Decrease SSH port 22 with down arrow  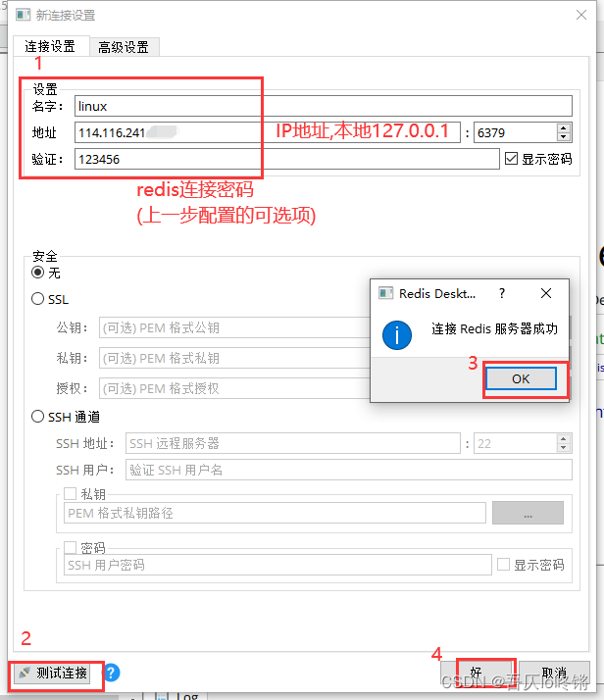[564, 448]
